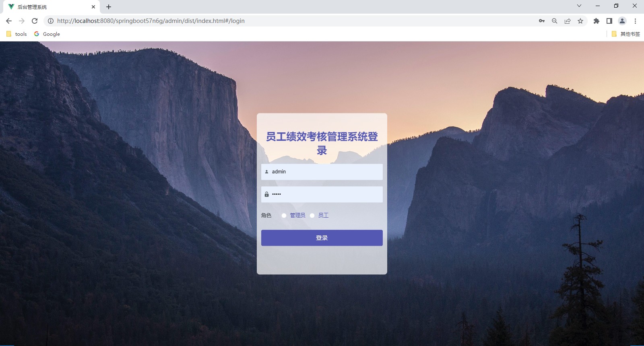This screenshot has width=644, height=346.
Task: Click the user icon in the username field
Action: 266,172
